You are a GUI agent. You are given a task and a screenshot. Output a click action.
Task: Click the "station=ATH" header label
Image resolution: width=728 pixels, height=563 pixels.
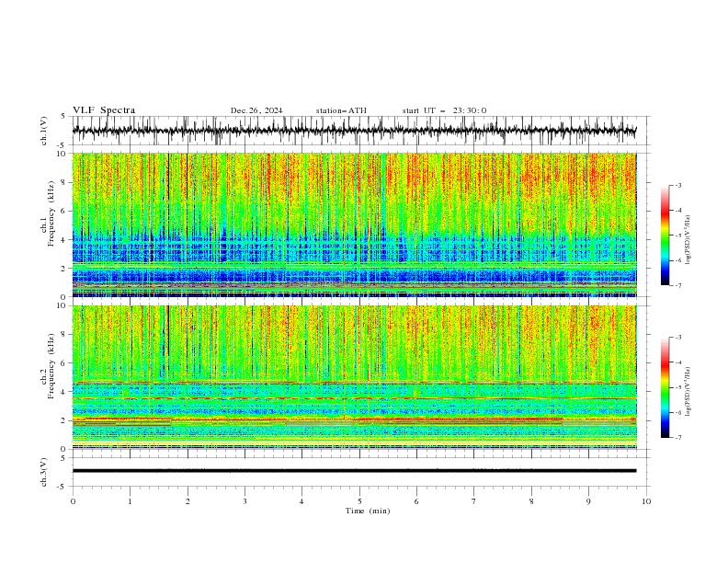341,110
